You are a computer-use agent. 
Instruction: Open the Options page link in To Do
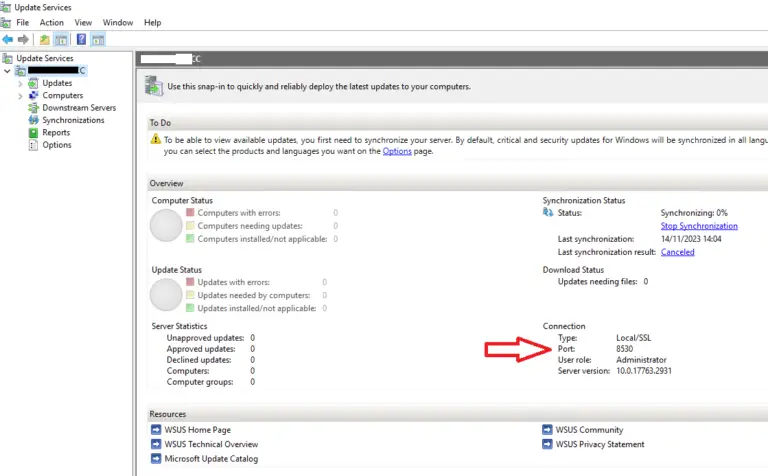point(397,151)
